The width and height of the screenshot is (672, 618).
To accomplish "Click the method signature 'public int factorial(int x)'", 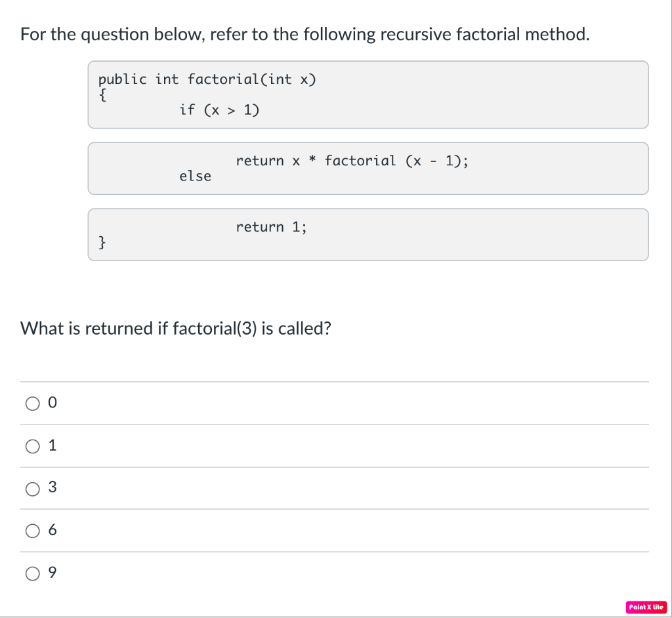I will 207,79.
